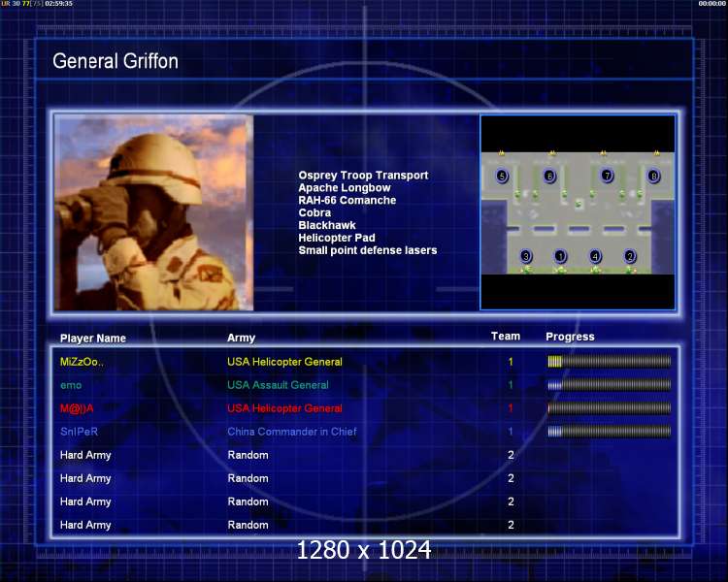This screenshot has width=728, height=582.
Task: Click start position marker 6 on minimap
Action: [x=549, y=176]
